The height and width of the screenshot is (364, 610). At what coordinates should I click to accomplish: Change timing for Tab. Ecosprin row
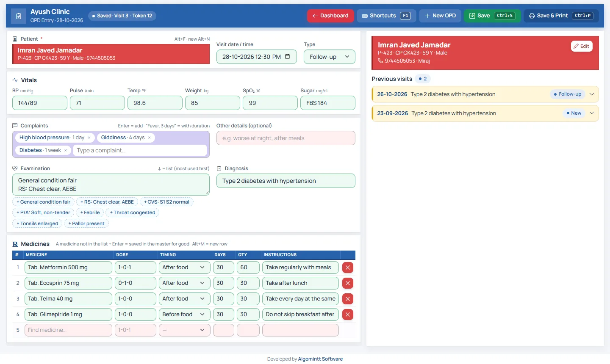click(185, 283)
